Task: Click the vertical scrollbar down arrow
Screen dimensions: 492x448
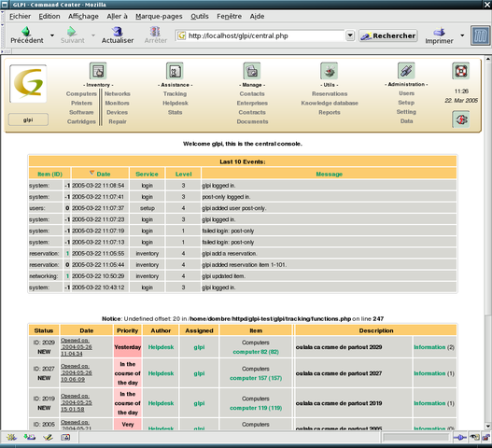Action: (x=488, y=426)
